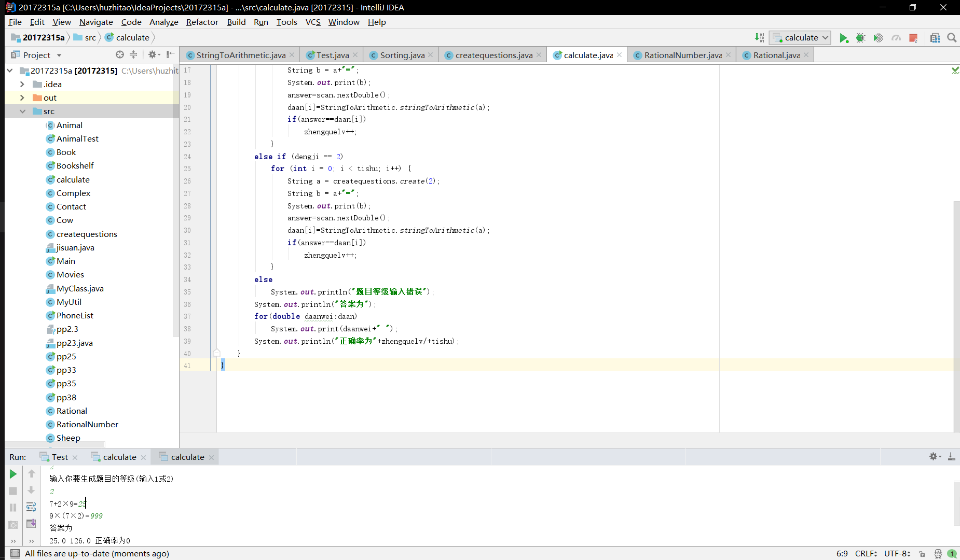The height and width of the screenshot is (560, 960).
Task: Open the Navigate menu
Action: 96,22
